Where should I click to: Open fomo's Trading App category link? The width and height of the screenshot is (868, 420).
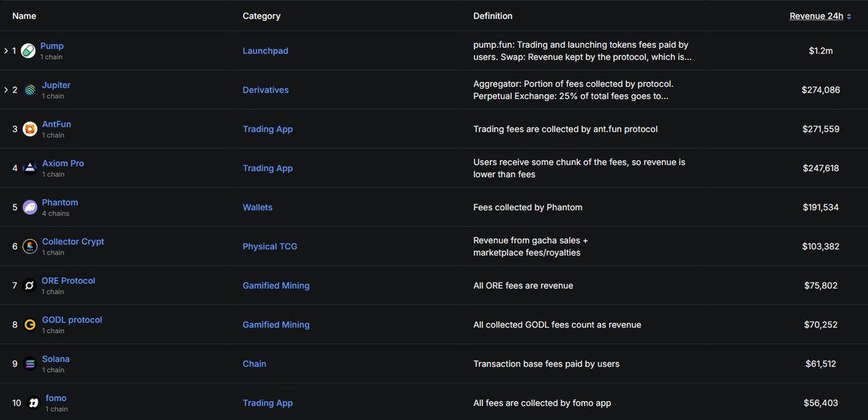[268, 402]
